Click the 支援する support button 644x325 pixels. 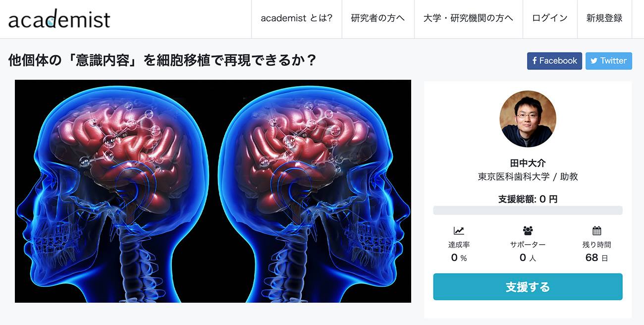(x=528, y=287)
